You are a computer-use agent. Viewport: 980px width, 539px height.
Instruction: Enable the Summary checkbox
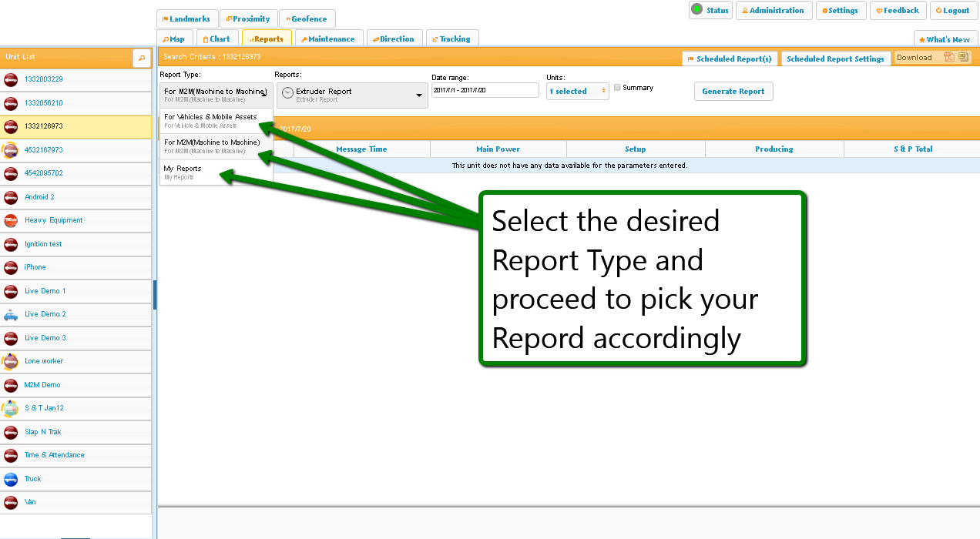click(617, 88)
